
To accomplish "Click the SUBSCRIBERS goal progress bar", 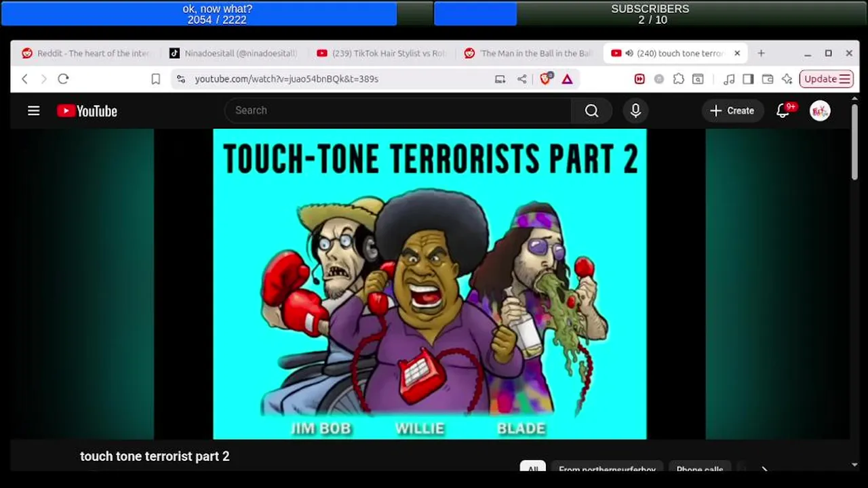I will (650, 14).
